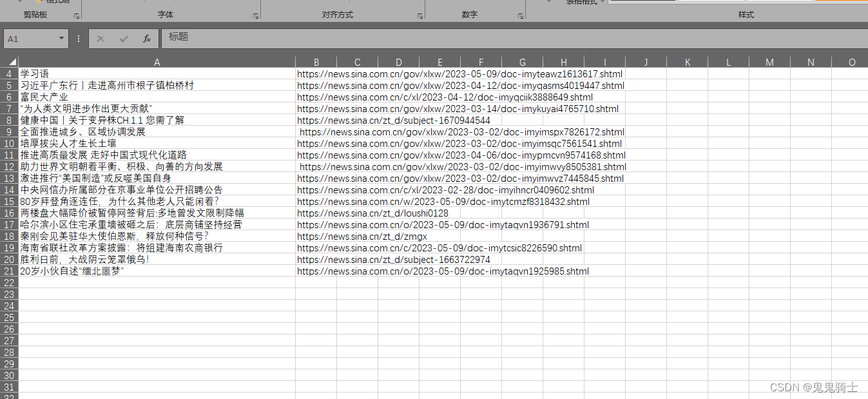
Task: Select column M header
Action: [x=770, y=62]
